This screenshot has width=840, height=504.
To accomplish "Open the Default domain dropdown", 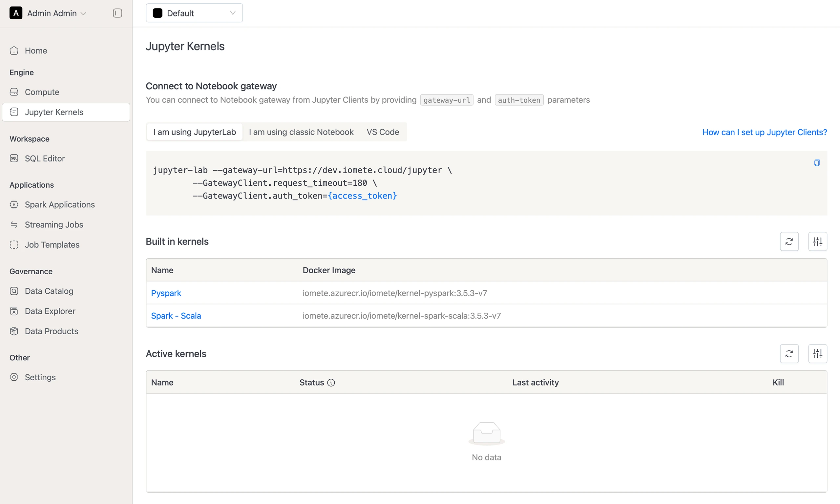I will (194, 13).
